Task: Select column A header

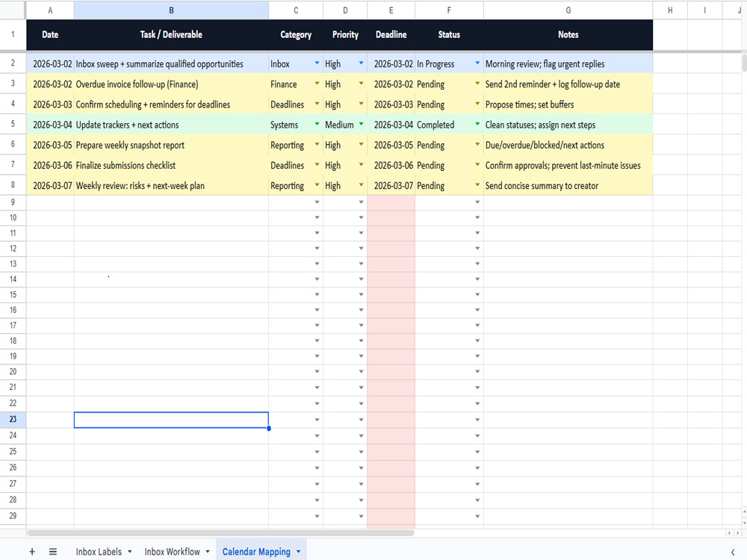Action: [50, 10]
